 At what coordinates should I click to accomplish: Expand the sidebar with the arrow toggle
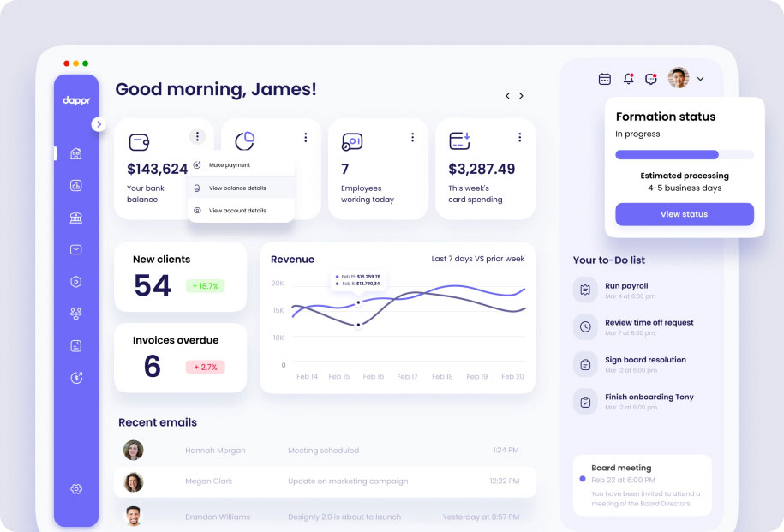(x=99, y=124)
